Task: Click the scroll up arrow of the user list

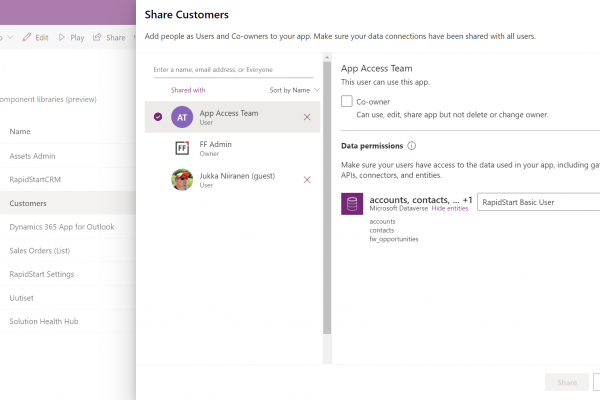Action: [327, 57]
